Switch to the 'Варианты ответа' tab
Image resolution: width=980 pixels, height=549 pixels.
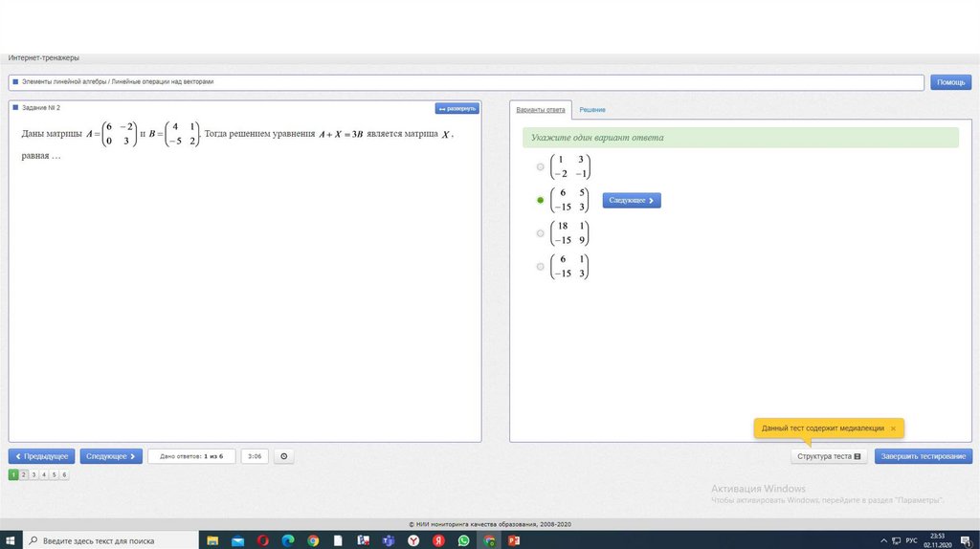point(541,110)
